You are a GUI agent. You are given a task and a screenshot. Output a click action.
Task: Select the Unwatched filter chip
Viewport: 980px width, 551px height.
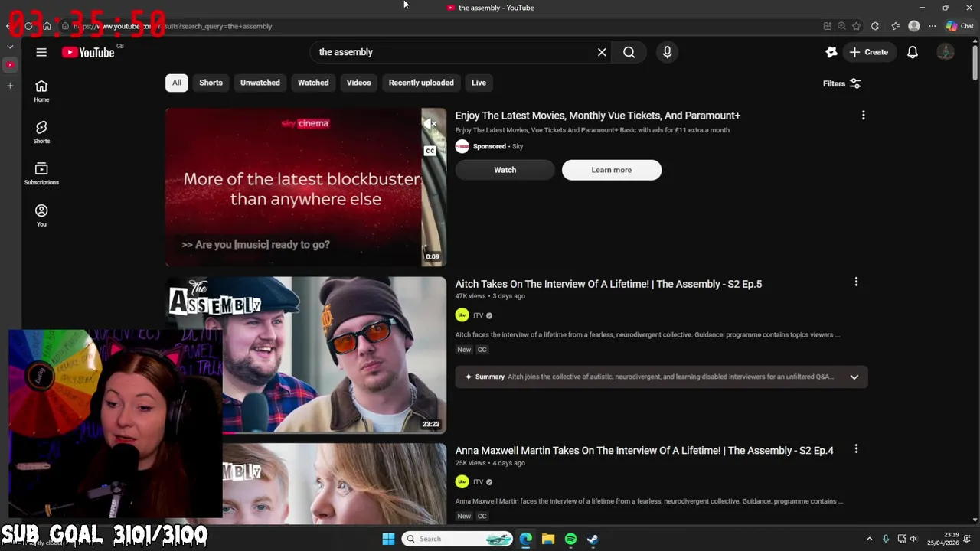click(x=260, y=83)
